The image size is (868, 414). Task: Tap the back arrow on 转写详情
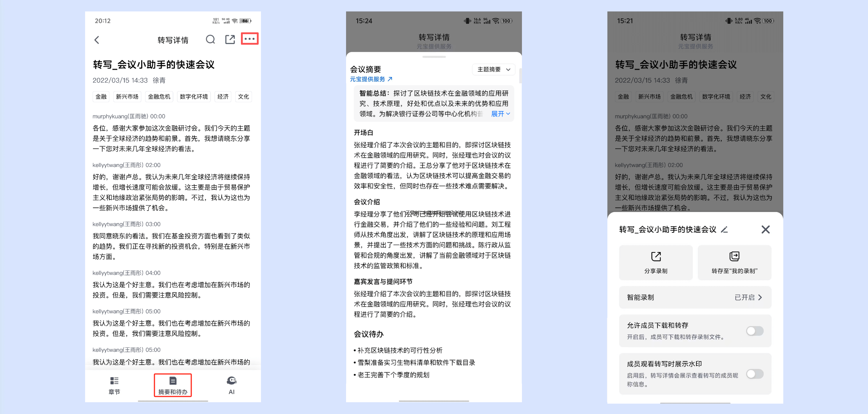tap(97, 40)
